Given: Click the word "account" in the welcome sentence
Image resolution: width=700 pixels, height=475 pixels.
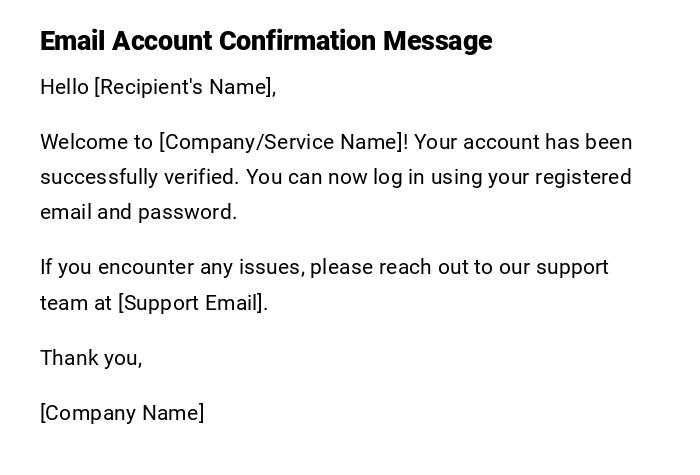Looking at the screenshot, I should [498, 142].
